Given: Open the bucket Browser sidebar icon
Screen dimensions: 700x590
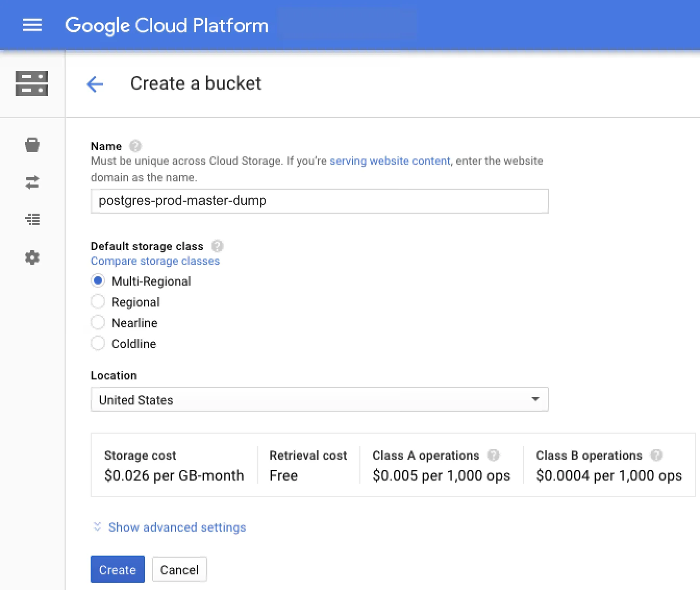Looking at the screenshot, I should pyautogui.click(x=32, y=145).
